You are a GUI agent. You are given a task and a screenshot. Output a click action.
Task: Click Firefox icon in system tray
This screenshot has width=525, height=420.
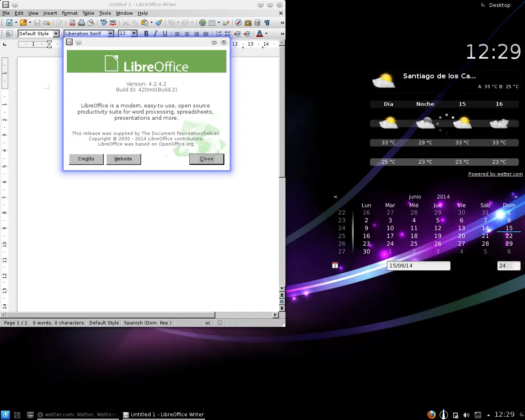[431, 415]
